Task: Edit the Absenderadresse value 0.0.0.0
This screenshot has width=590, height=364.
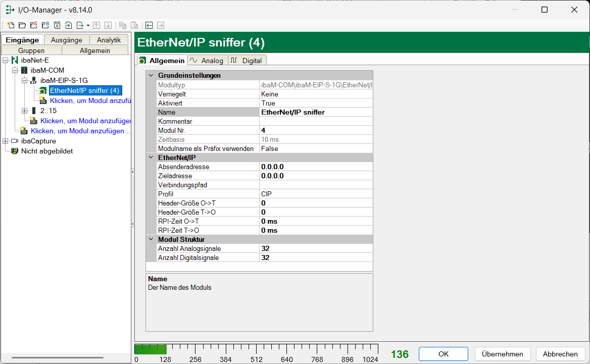Action: point(316,167)
